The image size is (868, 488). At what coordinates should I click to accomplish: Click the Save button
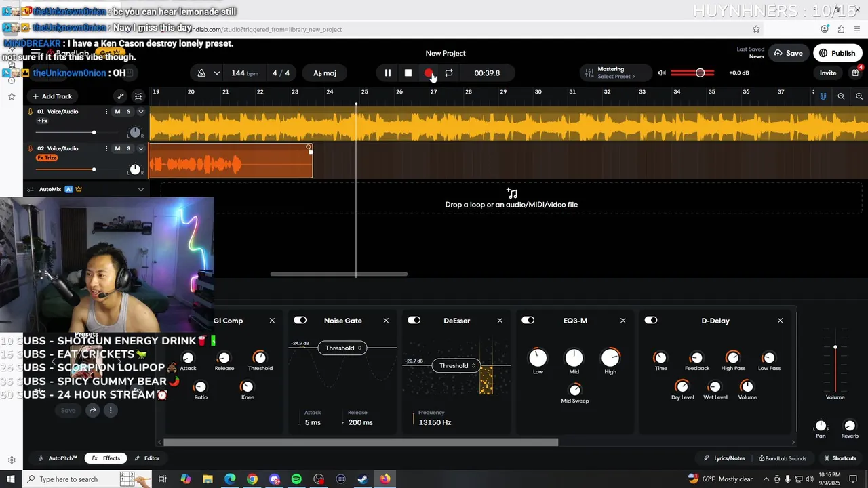789,53
